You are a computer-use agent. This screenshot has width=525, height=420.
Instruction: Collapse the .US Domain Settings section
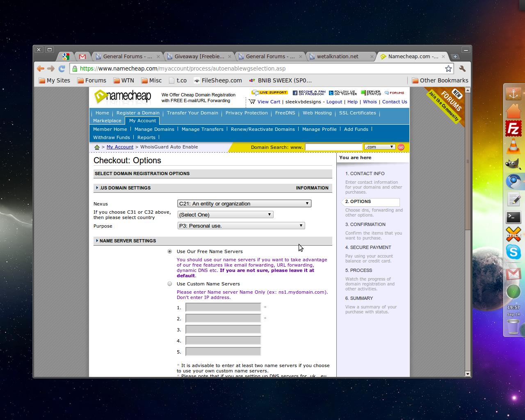coord(97,188)
